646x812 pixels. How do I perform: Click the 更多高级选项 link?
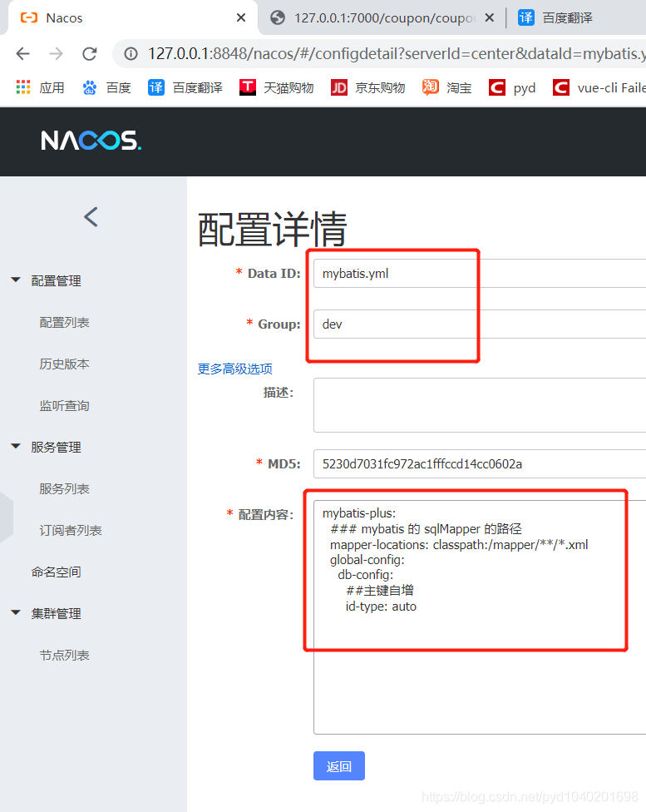[235, 369]
